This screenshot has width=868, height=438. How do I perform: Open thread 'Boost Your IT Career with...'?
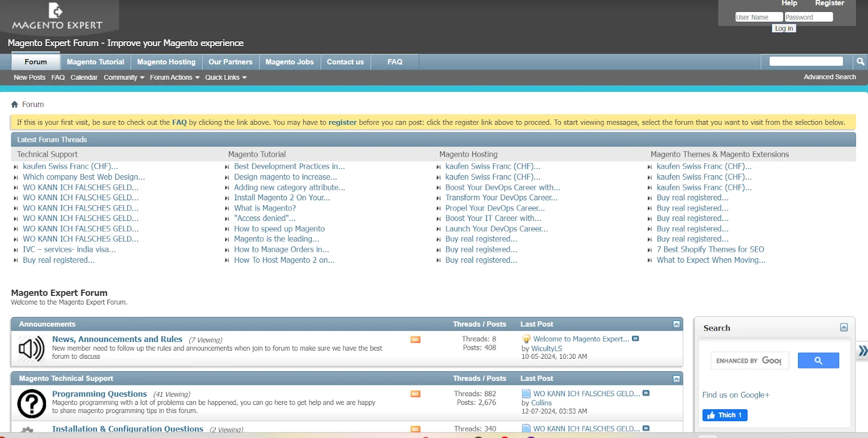[493, 218]
